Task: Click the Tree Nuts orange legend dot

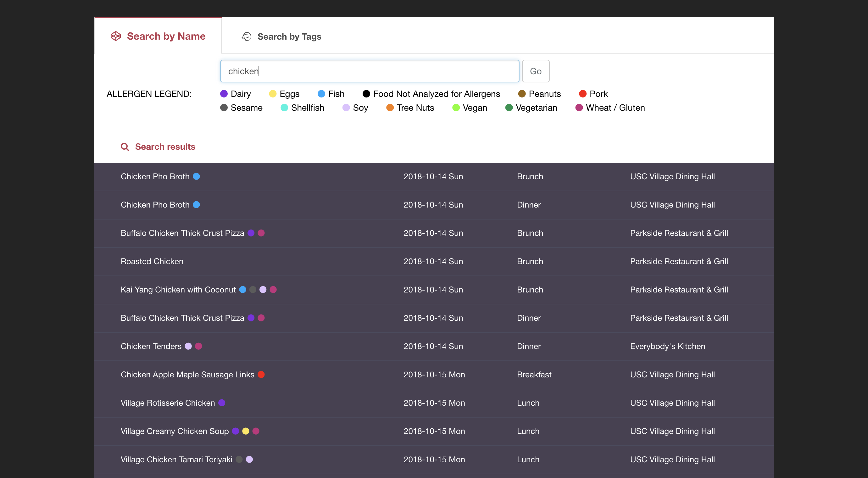Action: tap(390, 108)
